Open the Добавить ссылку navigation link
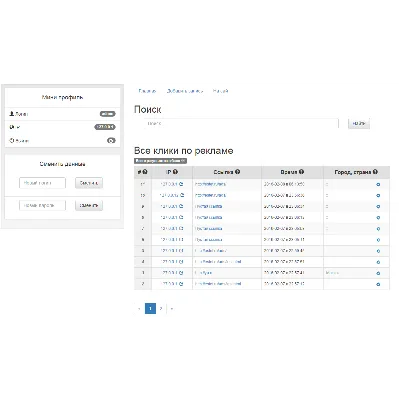 185,91
